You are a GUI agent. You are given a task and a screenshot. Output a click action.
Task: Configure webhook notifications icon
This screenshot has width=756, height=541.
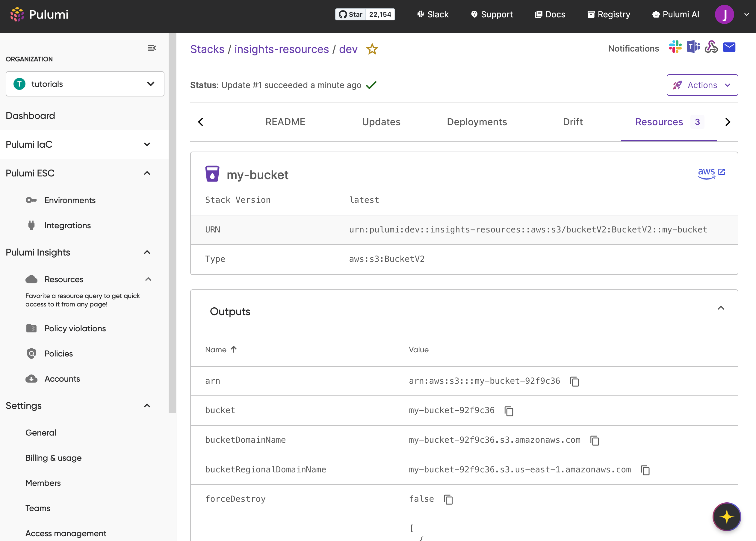pos(711,47)
